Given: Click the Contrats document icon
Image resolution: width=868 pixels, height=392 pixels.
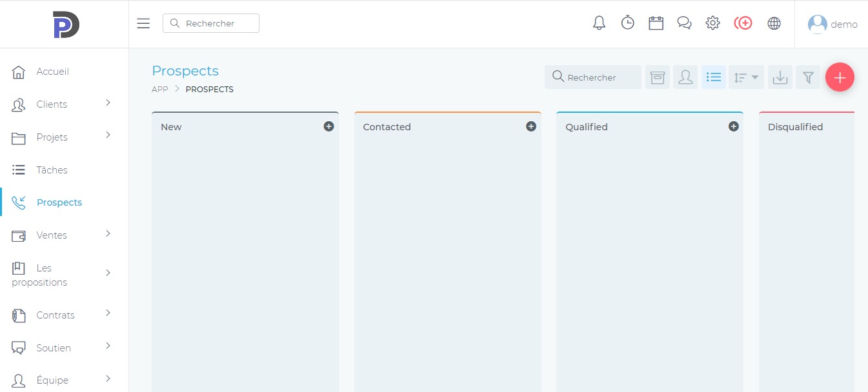Looking at the screenshot, I should [19, 315].
